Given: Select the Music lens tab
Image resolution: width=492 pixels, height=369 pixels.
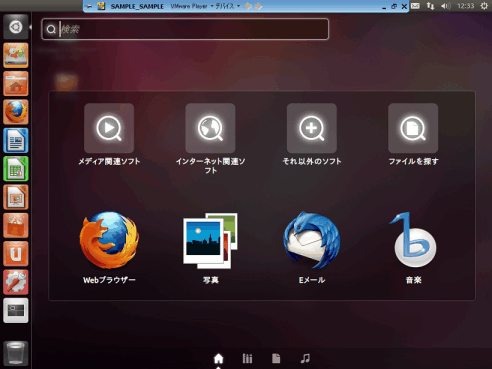Looking at the screenshot, I should (305, 359).
